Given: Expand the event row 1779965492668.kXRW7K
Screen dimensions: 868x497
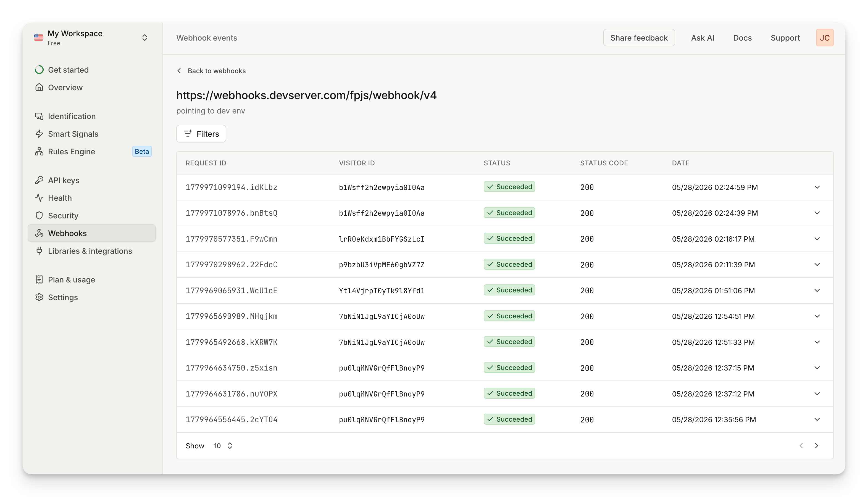Looking at the screenshot, I should coord(817,342).
